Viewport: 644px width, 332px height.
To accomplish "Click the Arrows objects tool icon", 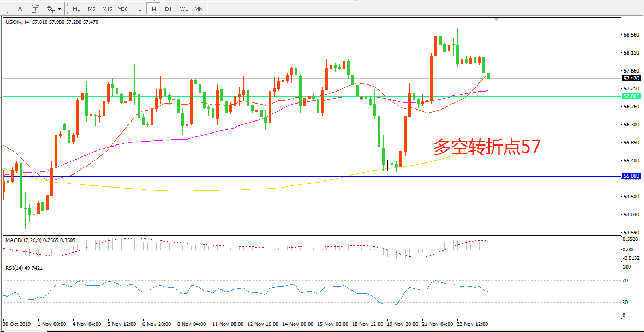I will [x=51, y=9].
